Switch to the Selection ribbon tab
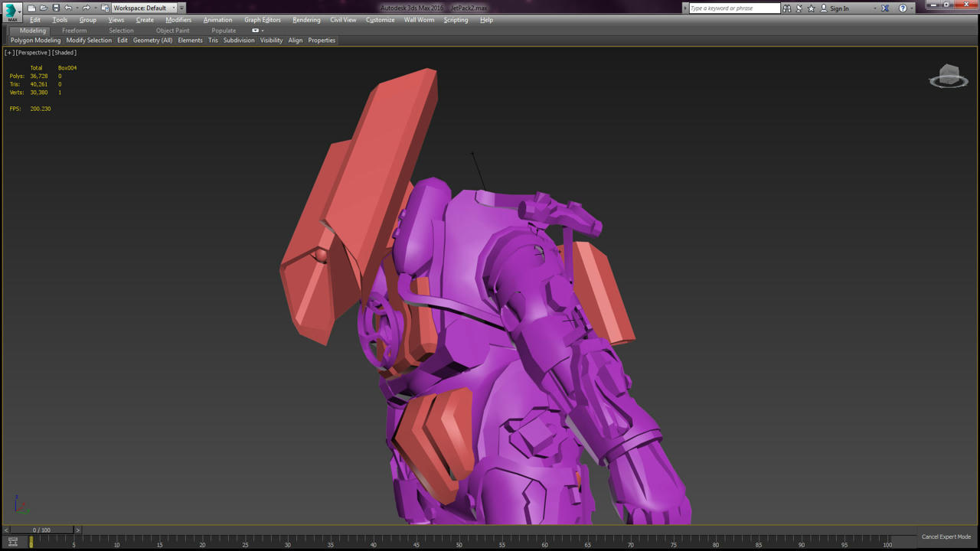The width and height of the screenshot is (980, 551). pos(121,31)
